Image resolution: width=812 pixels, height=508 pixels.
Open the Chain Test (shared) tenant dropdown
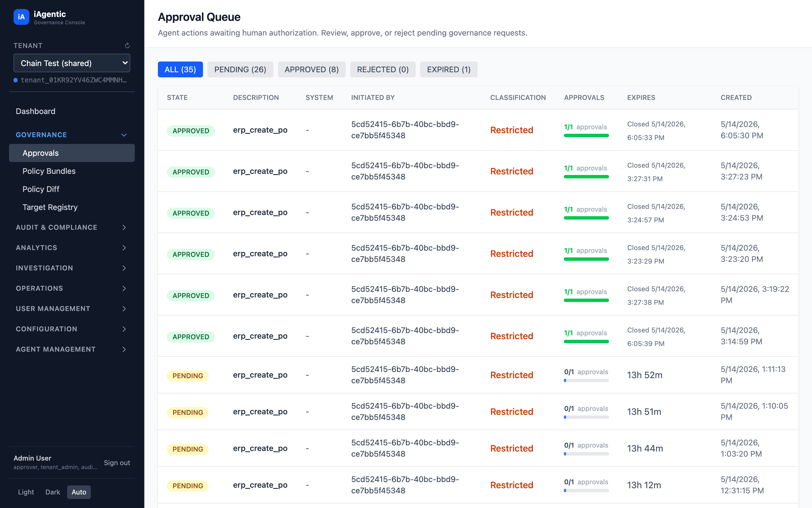[x=72, y=63]
